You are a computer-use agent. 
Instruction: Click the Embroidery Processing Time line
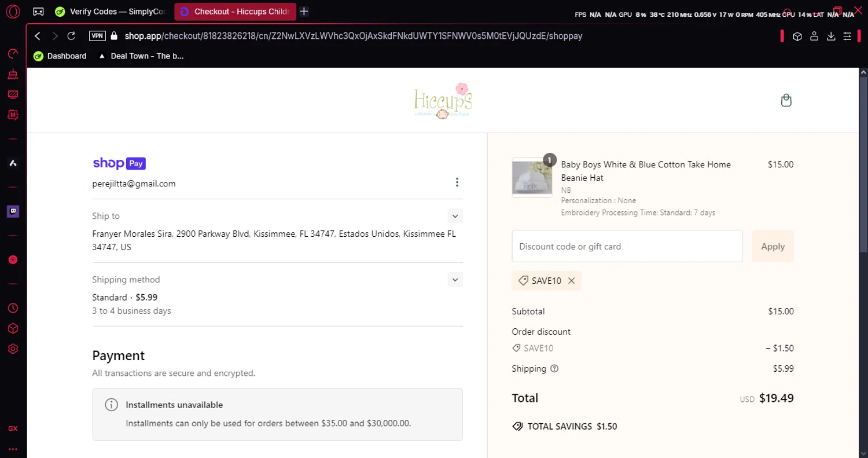pyautogui.click(x=638, y=212)
